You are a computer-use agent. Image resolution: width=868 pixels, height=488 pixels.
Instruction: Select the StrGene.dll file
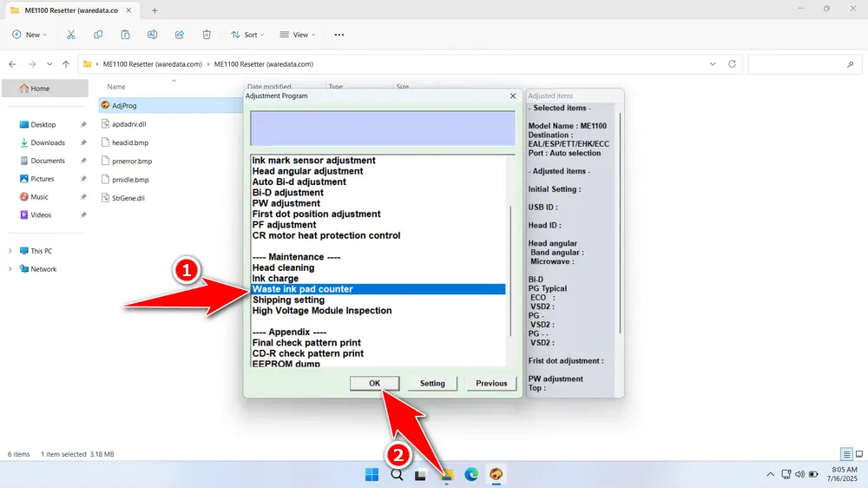(128, 198)
